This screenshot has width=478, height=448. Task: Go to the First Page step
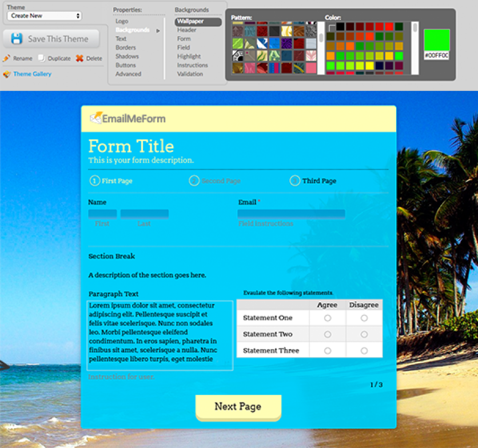[111, 181]
